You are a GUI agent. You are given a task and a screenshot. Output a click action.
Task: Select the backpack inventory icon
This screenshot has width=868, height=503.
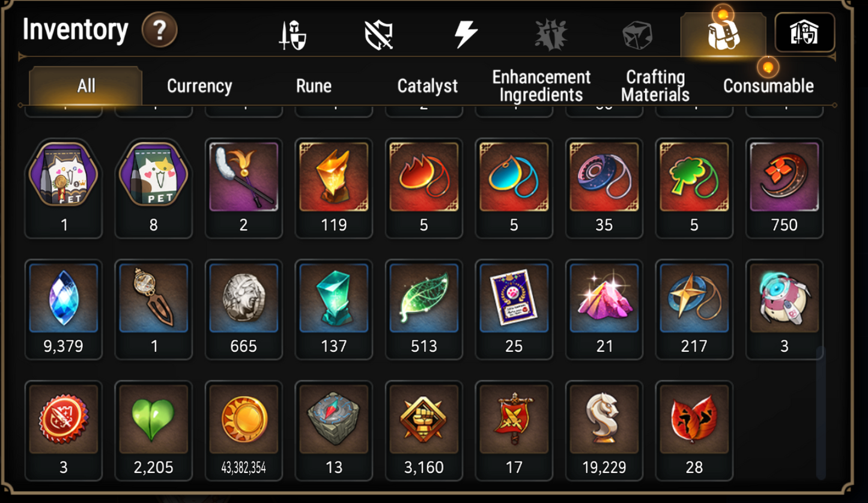point(723,35)
